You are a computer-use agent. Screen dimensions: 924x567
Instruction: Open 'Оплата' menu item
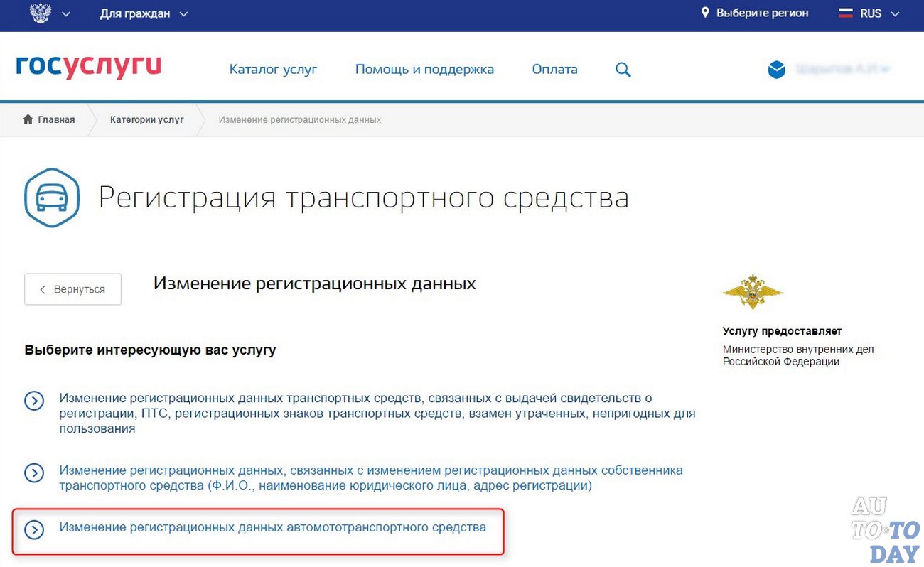(x=554, y=69)
